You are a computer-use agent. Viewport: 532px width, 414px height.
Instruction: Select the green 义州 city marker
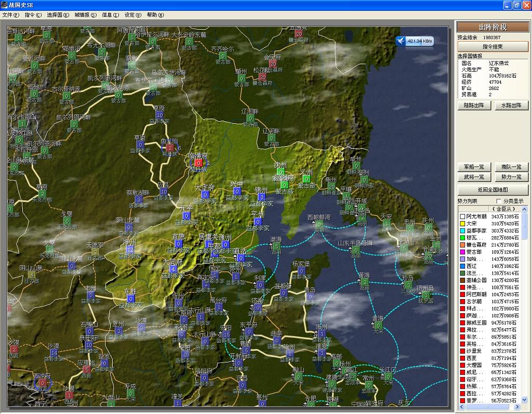pos(307,179)
